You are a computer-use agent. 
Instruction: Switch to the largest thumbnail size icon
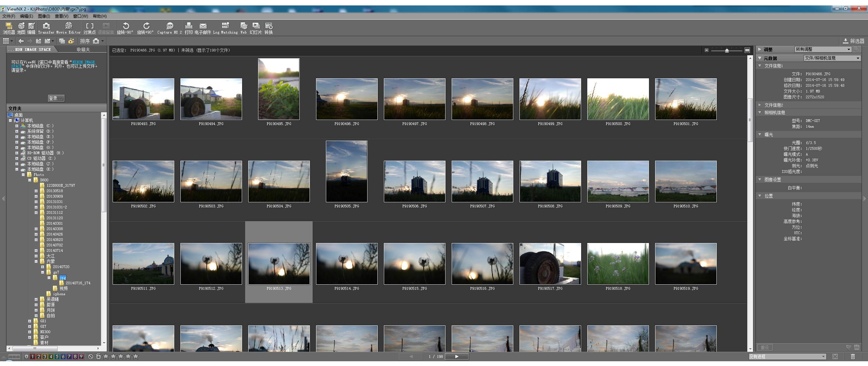coord(747,50)
